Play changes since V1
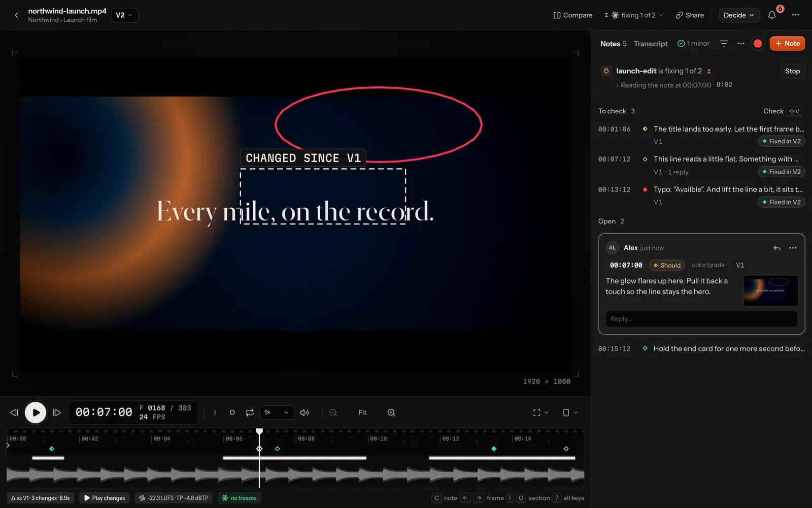Viewport: 812px width, 508px height. click(x=105, y=498)
